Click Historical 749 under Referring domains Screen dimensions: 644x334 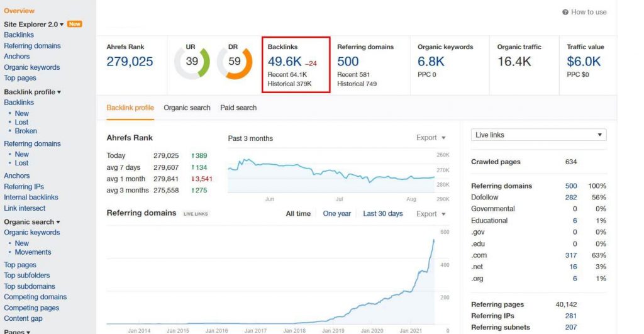click(357, 84)
